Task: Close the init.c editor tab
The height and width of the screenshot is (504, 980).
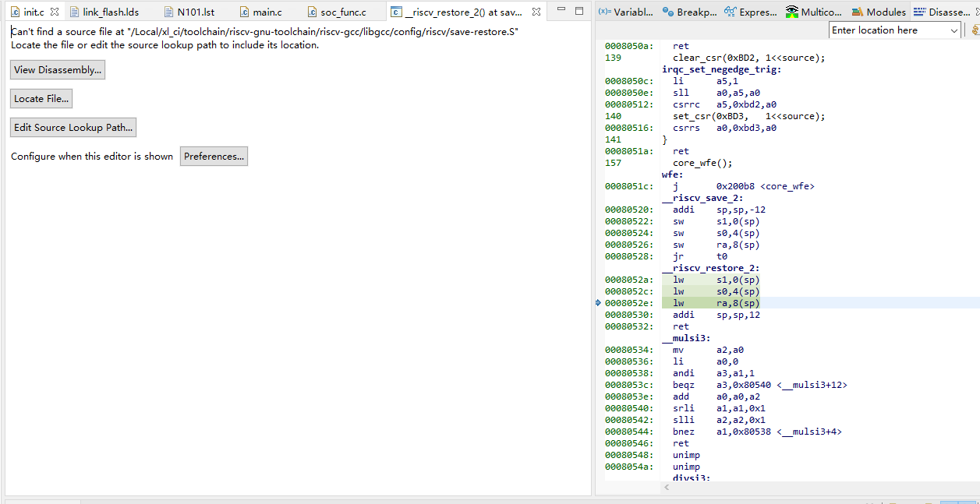Action: coord(55,12)
